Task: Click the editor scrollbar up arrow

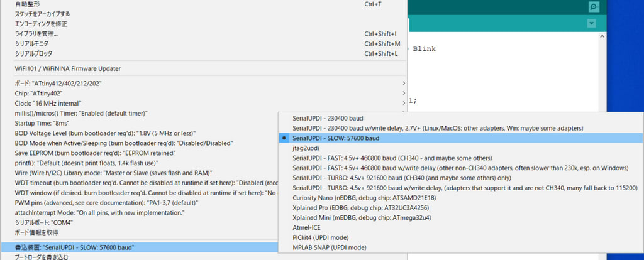Action: 602,36
